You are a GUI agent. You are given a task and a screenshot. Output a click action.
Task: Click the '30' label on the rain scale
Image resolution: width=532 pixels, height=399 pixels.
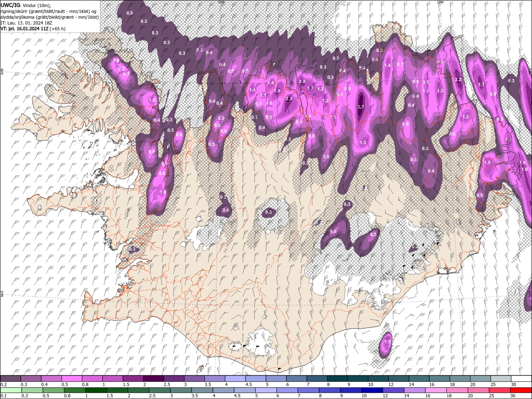pos(513,396)
